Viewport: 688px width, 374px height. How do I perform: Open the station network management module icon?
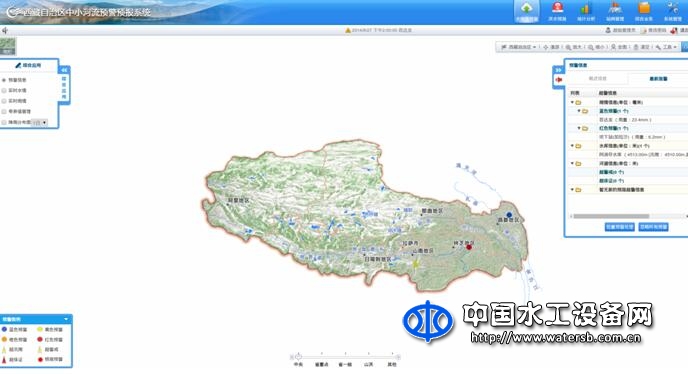[x=615, y=11]
